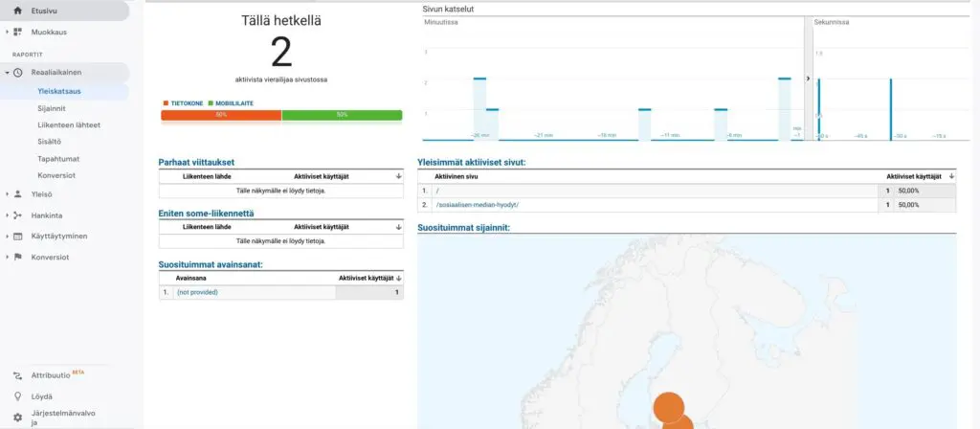Open Liikenteen lähteet report
This screenshot has width=980, height=429.
(68, 124)
